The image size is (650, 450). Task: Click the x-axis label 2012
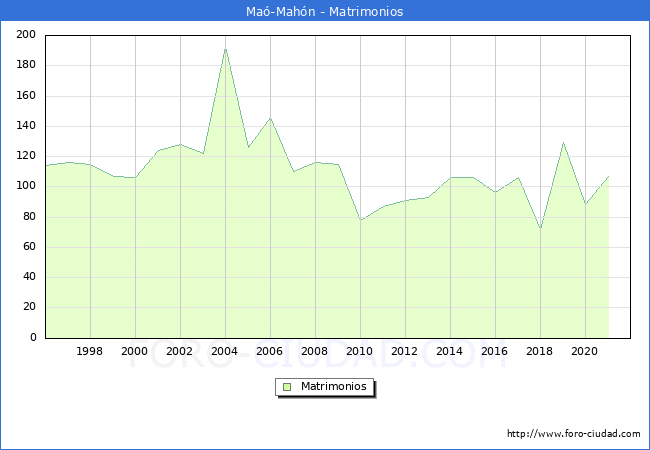(405, 351)
